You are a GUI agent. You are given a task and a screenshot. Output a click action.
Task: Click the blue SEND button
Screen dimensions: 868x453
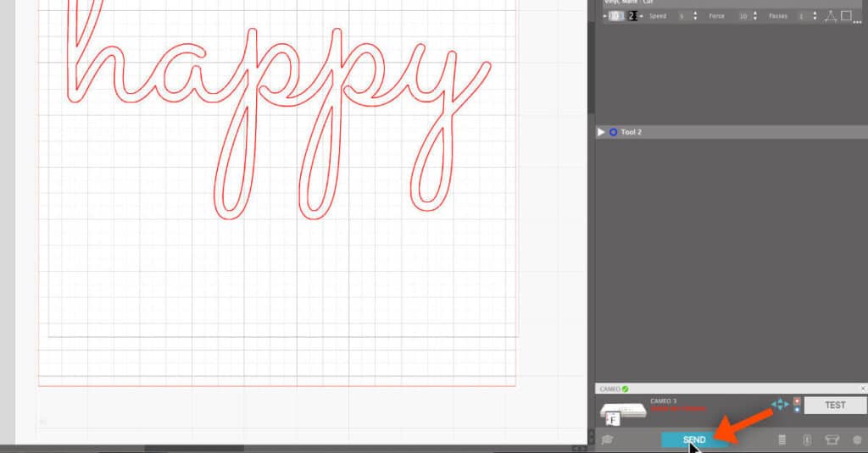pos(694,439)
